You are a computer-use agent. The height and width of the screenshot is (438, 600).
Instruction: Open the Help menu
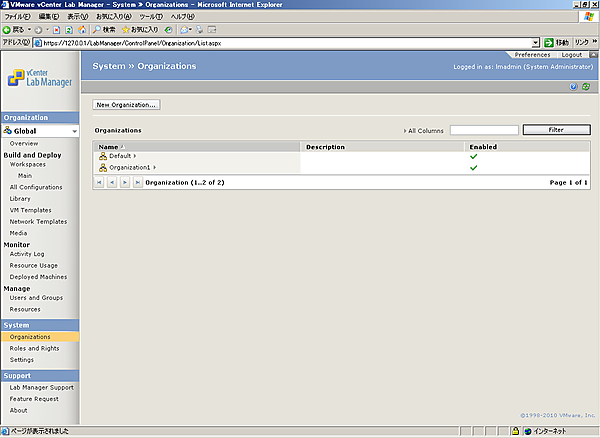click(x=183, y=16)
